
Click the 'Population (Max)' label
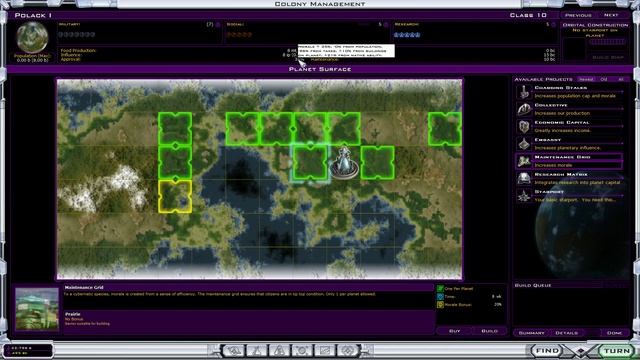coord(32,56)
